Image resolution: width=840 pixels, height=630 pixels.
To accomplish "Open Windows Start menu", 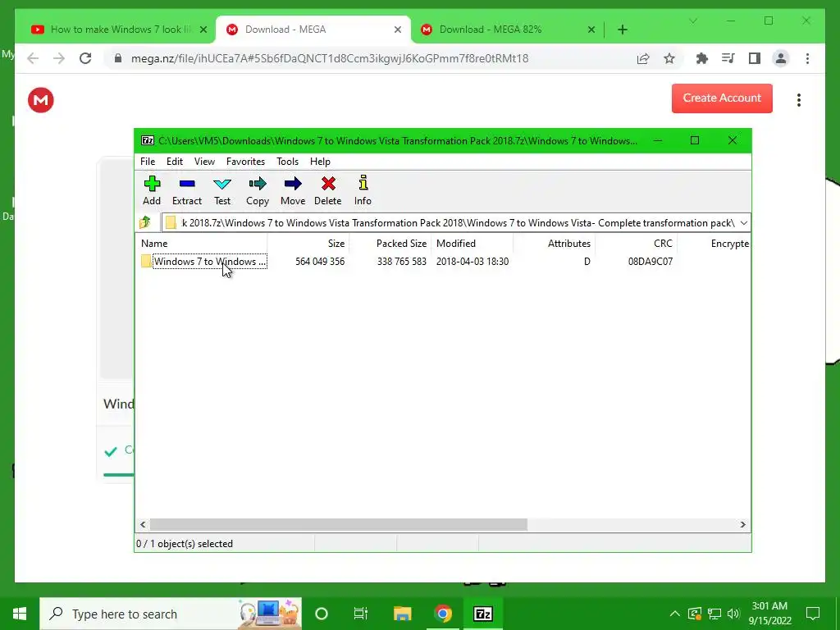I will [x=20, y=614].
